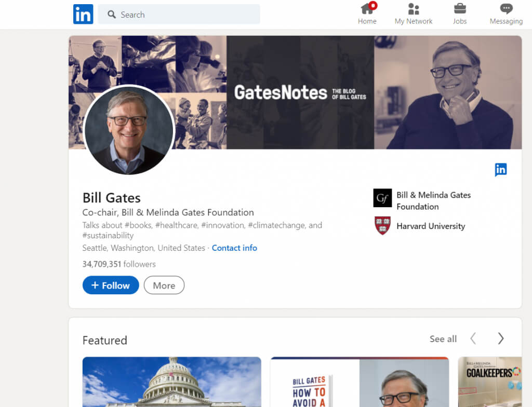Viewport: 532px width, 407px height.
Task: Open the Harvard University link
Action: [x=431, y=226]
